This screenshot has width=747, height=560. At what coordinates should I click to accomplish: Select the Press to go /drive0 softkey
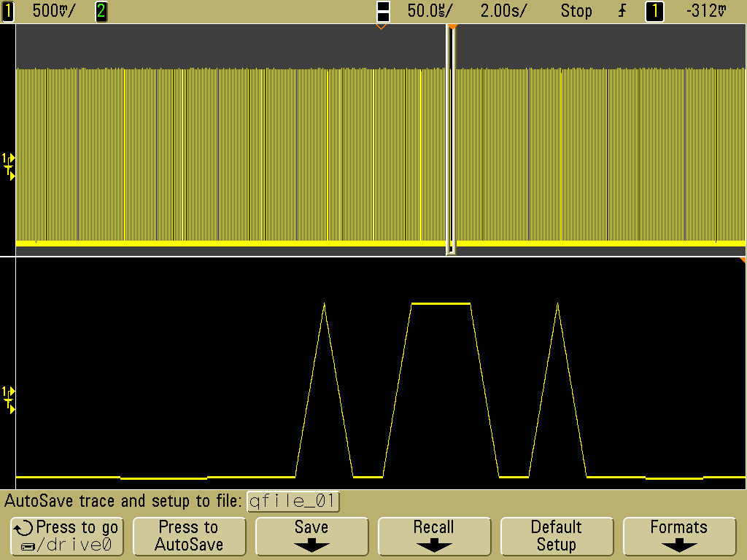tap(66, 536)
